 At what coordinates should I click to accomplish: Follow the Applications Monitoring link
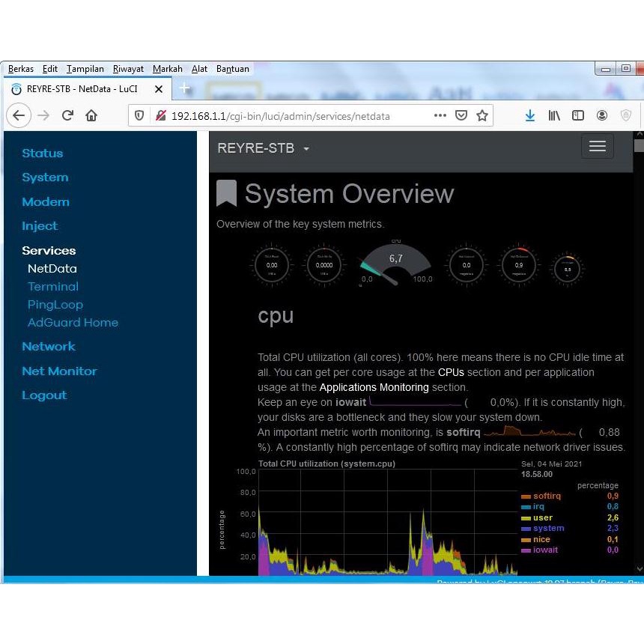374,387
